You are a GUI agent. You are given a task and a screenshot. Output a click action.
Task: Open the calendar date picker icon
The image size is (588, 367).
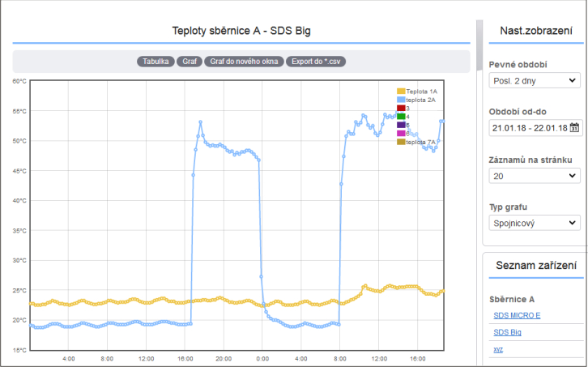tap(574, 127)
